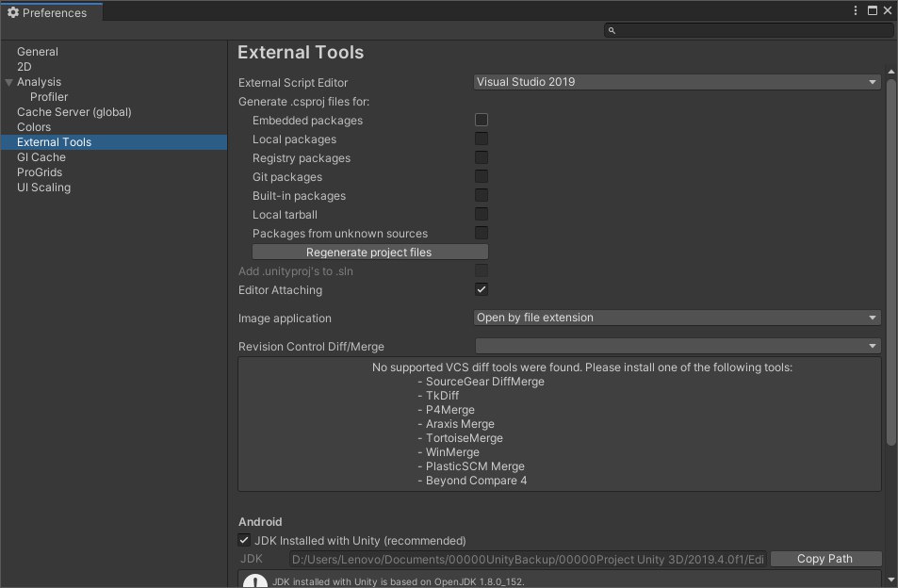Open External Script Editor dropdown

pos(677,82)
